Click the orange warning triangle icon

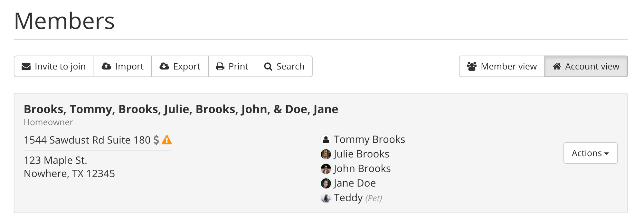point(167,140)
